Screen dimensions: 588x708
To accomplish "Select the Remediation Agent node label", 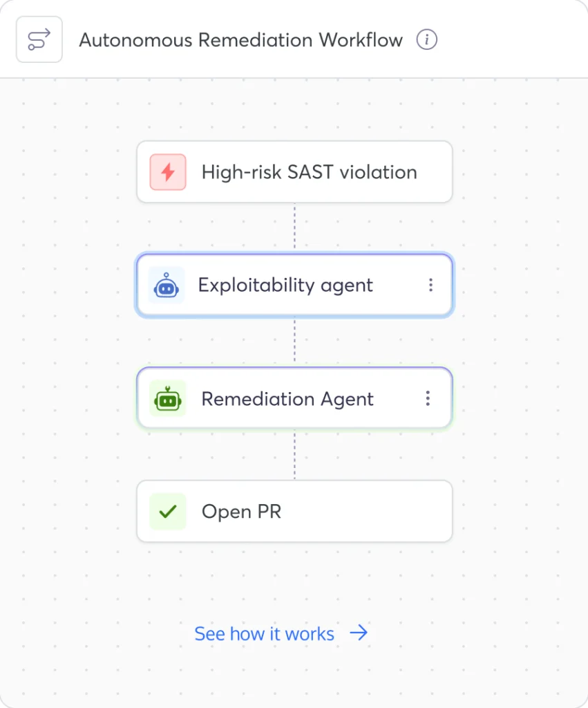I will pyautogui.click(x=287, y=399).
